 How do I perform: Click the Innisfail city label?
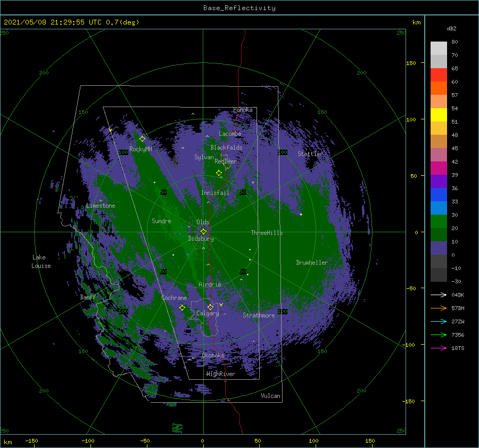pyautogui.click(x=215, y=193)
